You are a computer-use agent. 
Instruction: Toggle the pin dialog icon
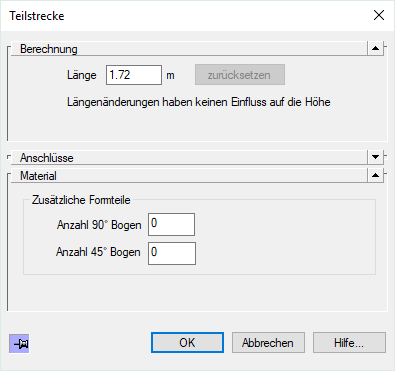click(x=19, y=344)
